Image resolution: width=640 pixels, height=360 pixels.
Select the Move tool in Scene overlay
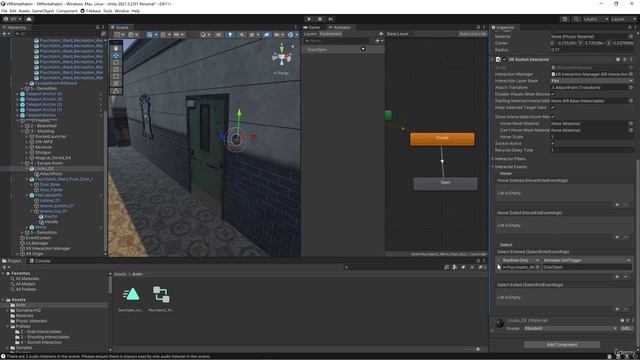tap(116, 56)
